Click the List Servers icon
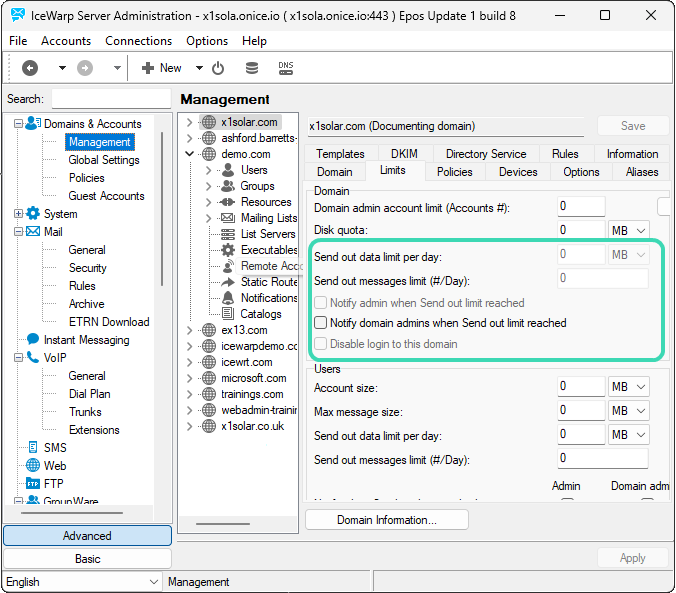676x593 pixels. 228,234
